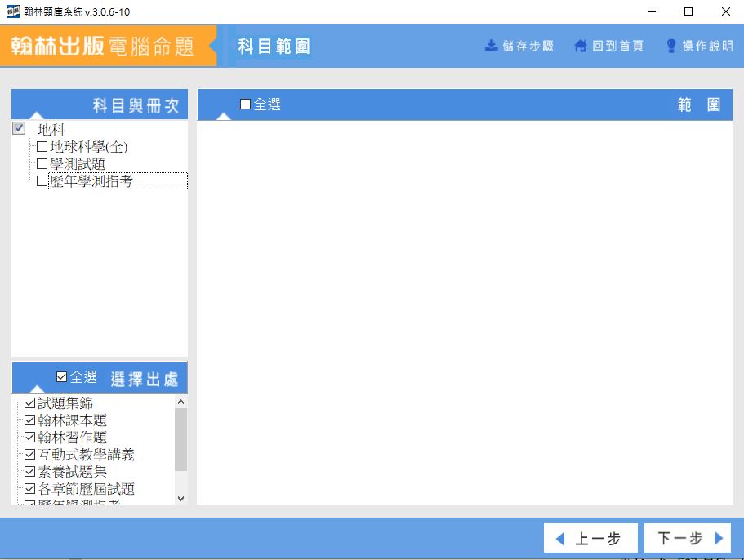The width and height of the screenshot is (744, 560).
Task: Click the source list scroll down arrow
Action: click(180, 498)
